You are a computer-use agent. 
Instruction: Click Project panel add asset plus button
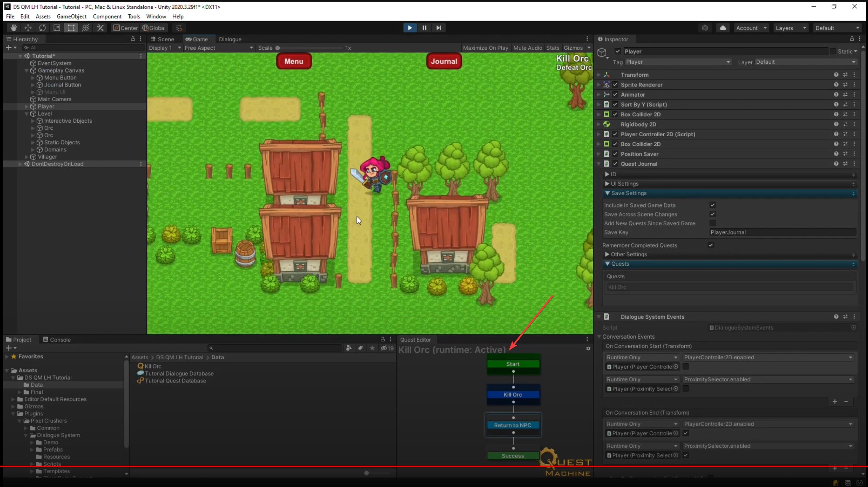point(11,348)
